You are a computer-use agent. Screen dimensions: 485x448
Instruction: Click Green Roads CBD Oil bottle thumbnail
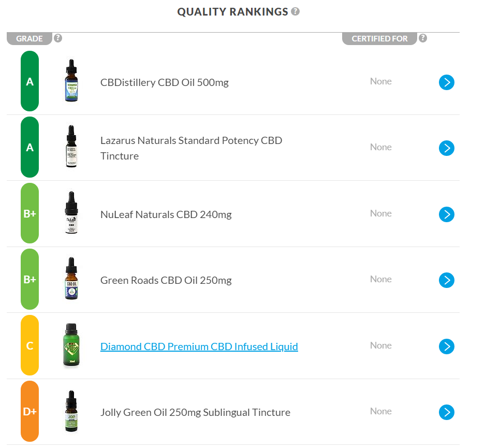pos(71,279)
